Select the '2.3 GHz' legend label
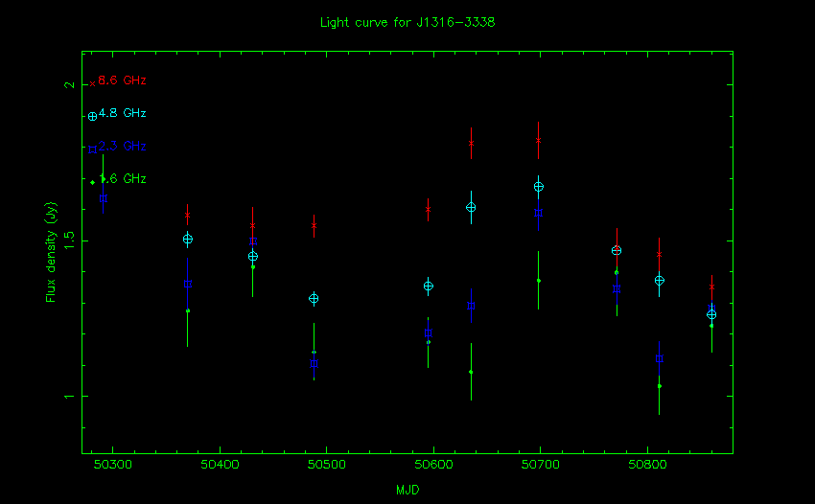 point(122,146)
